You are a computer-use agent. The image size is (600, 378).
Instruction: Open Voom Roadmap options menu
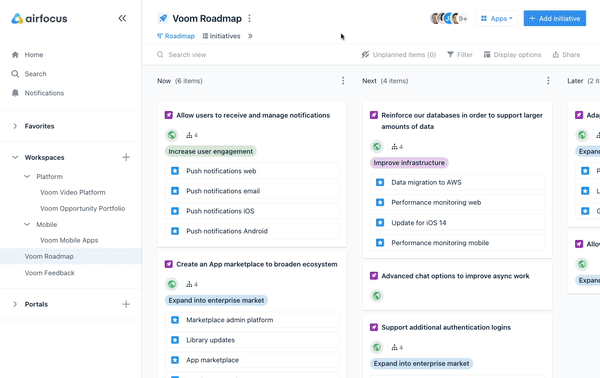click(x=249, y=18)
